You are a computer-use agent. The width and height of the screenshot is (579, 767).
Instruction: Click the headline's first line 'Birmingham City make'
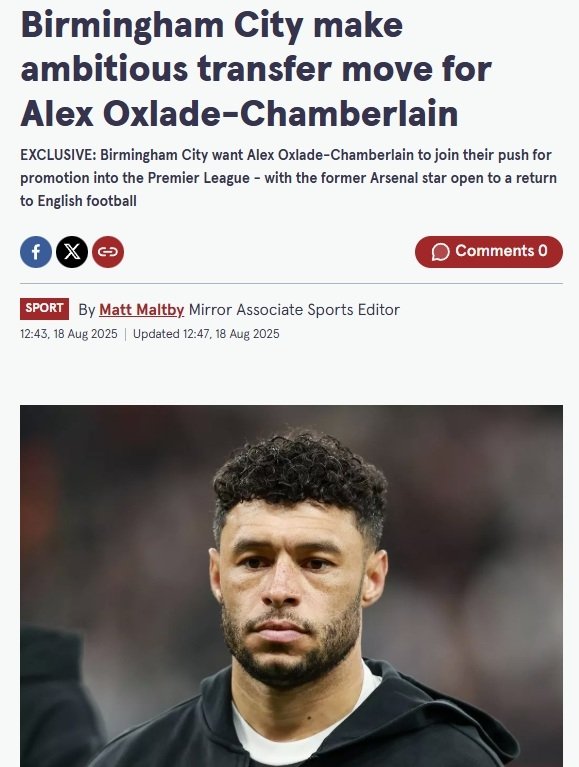(212, 25)
